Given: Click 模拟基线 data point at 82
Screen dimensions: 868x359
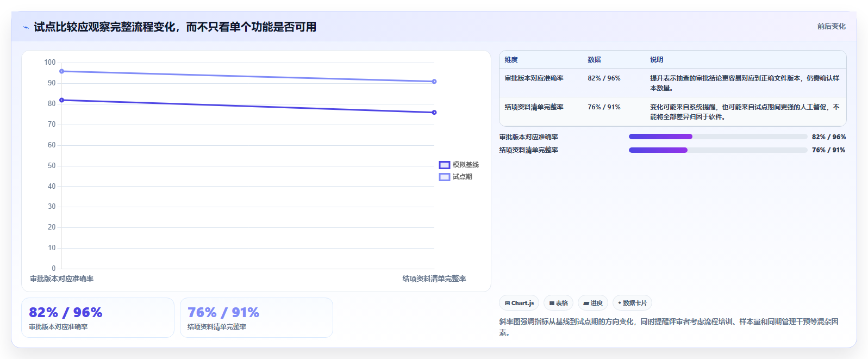Looking at the screenshot, I should tap(61, 100).
